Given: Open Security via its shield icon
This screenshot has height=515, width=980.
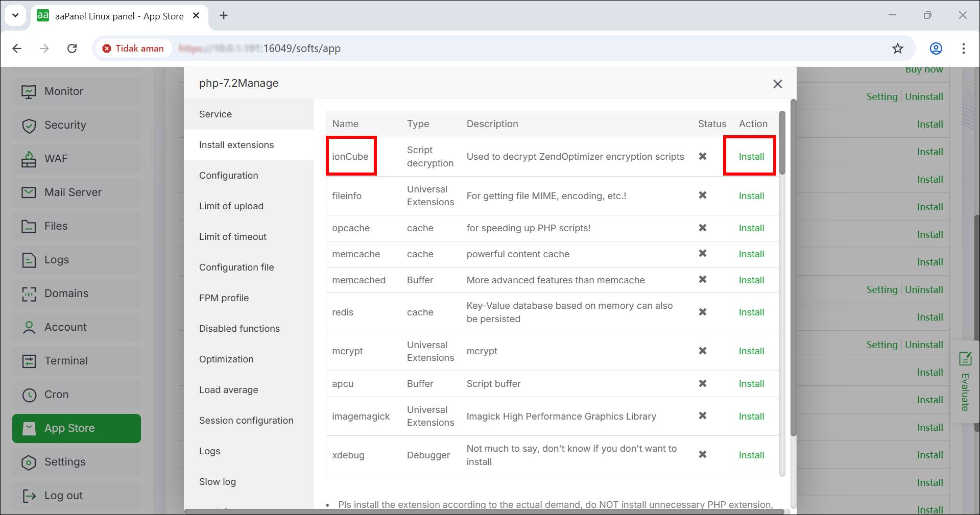Looking at the screenshot, I should 29,126.
